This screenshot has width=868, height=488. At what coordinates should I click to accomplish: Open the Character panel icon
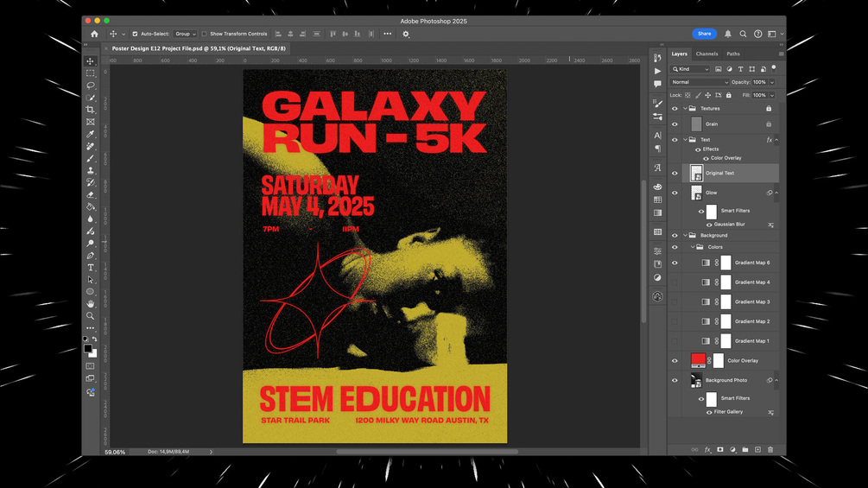coord(657,135)
